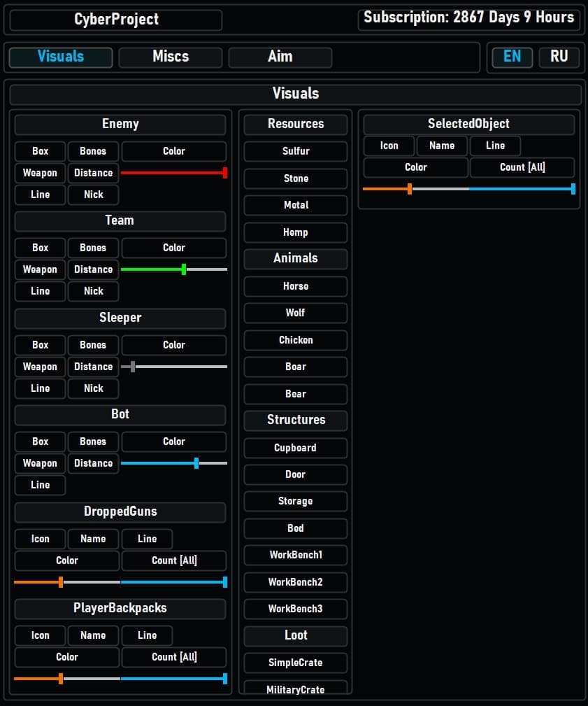
Task: Enable the SimpleCrate loot option
Action: [x=296, y=663]
